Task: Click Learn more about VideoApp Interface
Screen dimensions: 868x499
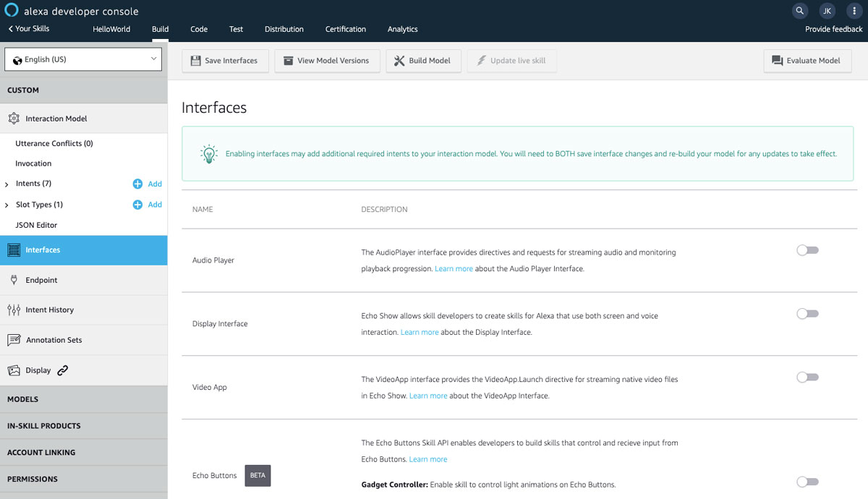Action: [x=428, y=396]
